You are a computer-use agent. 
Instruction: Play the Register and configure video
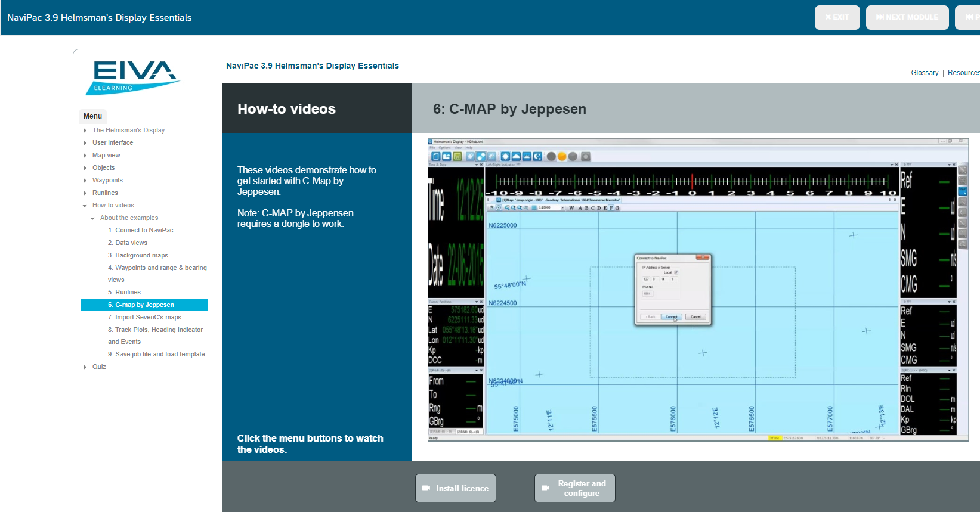pyautogui.click(x=575, y=488)
